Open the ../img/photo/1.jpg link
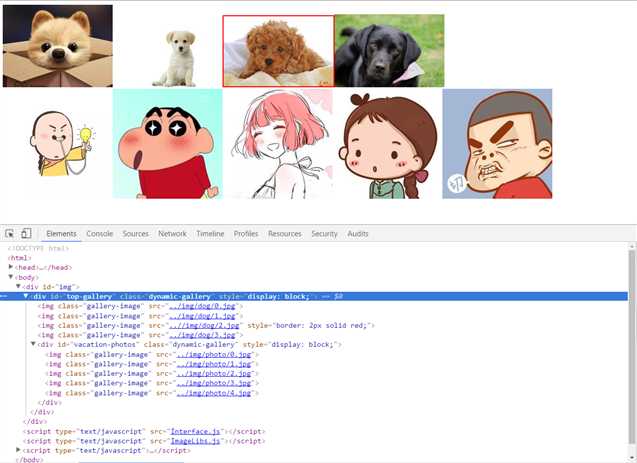Screen dimensions: 637x463 tap(214, 364)
